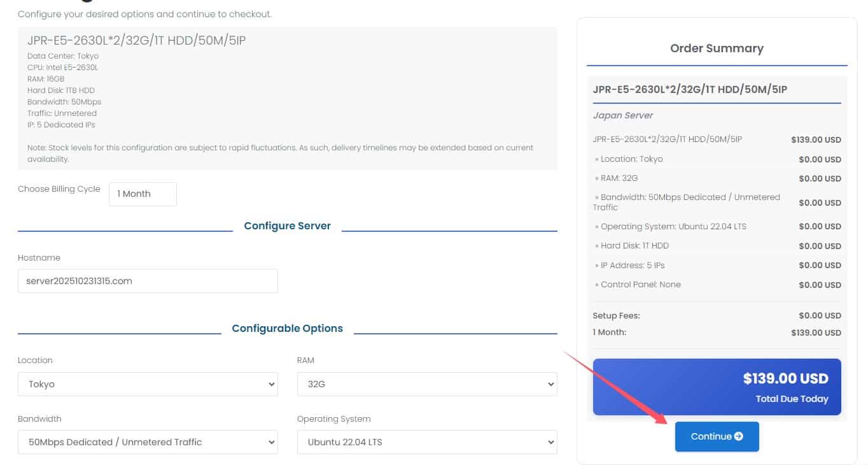The width and height of the screenshot is (868, 465).
Task: Click the Hard Disk: 1T HDD summary line
Action: coord(634,246)
